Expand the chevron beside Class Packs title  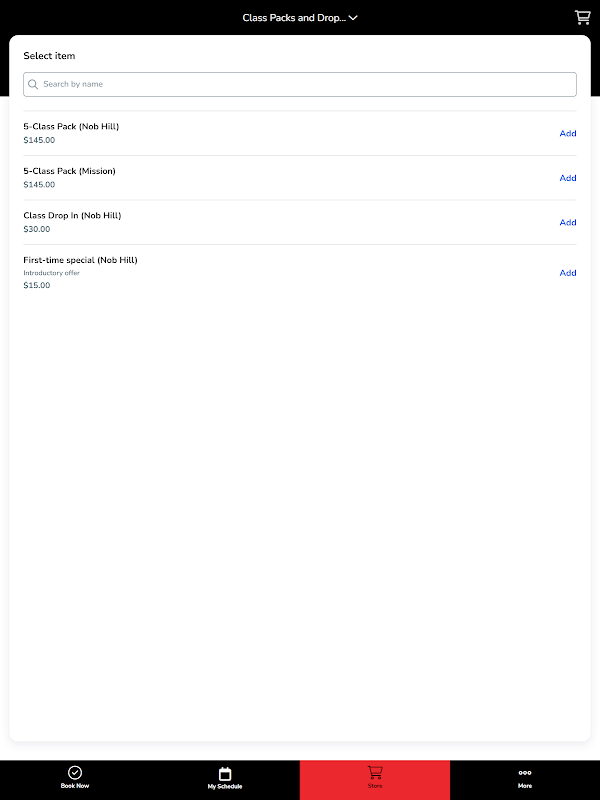point(353,18)
